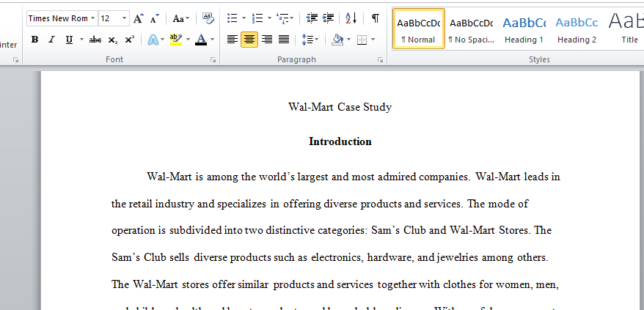Click the Grow Font icon
The image size is (644, 310).
pyautogui.click(x=139, y=18)
